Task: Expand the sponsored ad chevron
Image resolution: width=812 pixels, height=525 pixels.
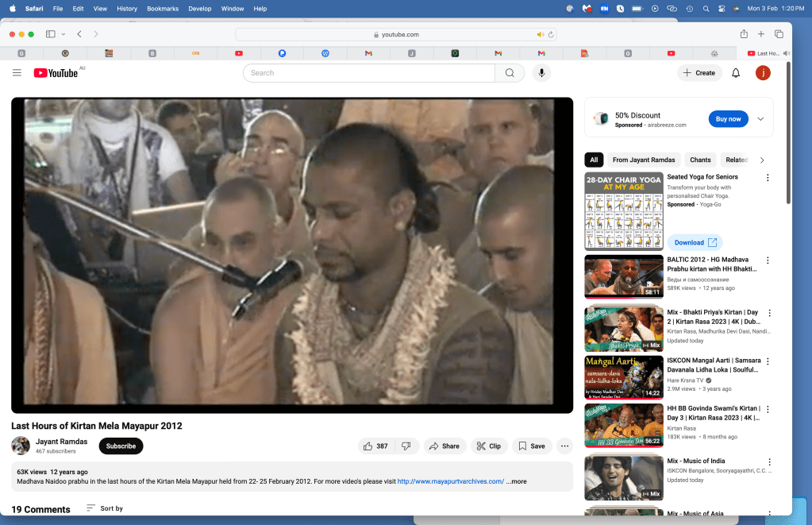Action: click(760, 119)
